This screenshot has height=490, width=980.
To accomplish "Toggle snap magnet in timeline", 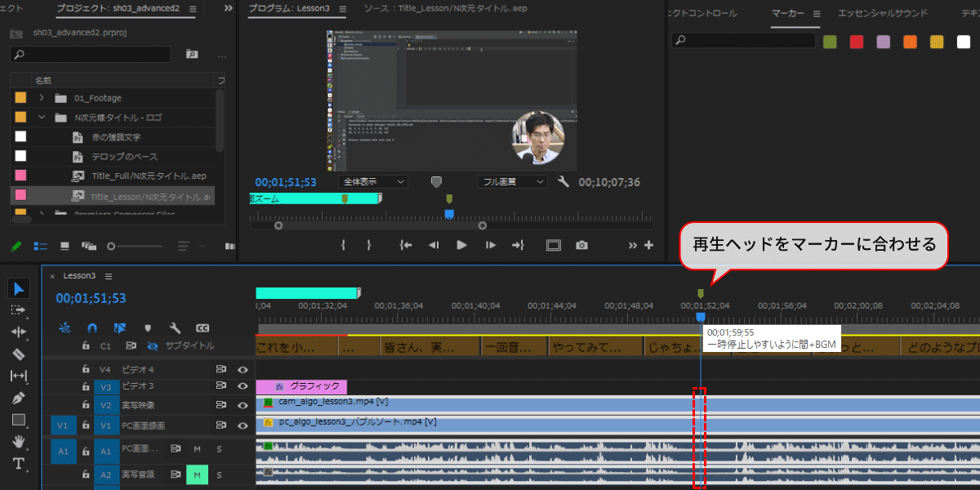I will pyautogui.click(x=92, y=327).
